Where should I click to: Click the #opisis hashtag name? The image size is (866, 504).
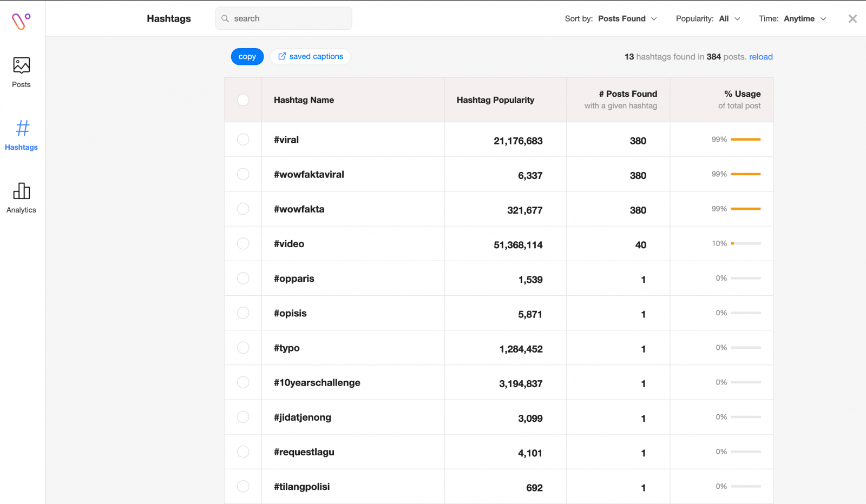point(290,313)
